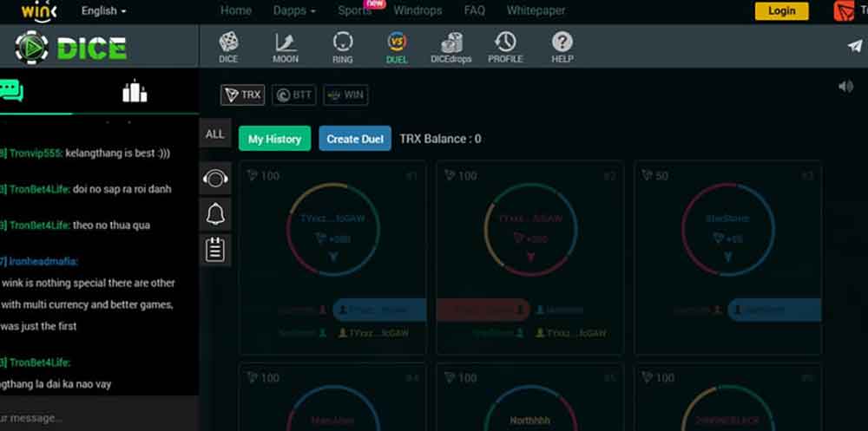Open the DICE game icon
This screenshot has width=868, height=431.
pos(228,48)
